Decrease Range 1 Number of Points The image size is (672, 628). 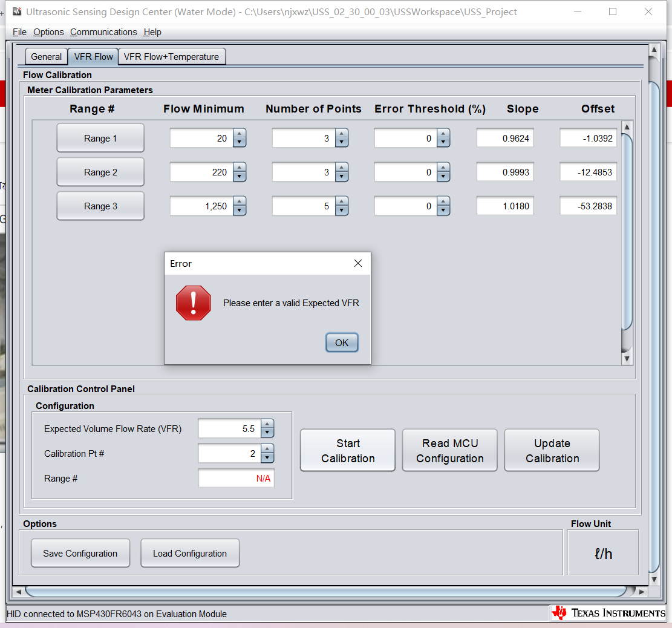click(x=342, y=143)
